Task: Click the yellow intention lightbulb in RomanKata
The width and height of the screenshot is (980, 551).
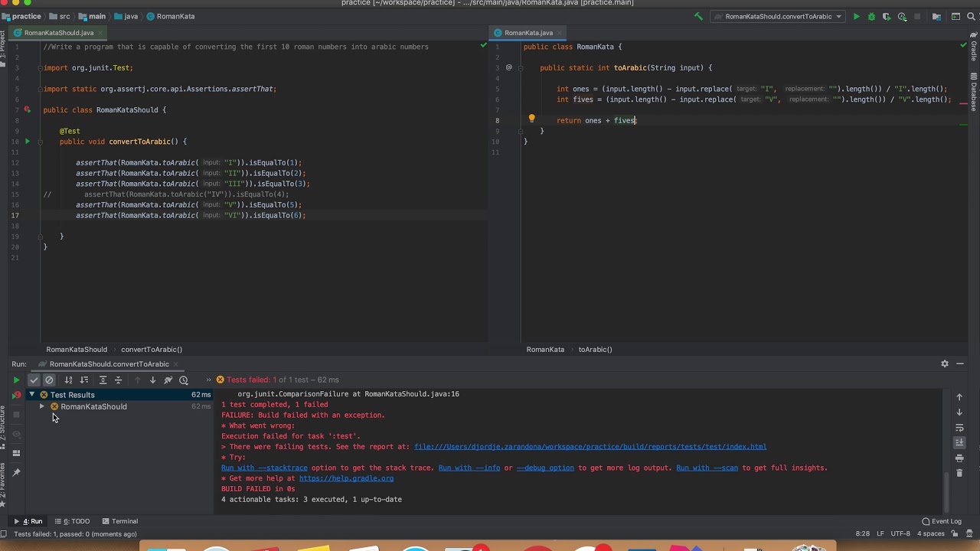Action: [x=531, y=119]
